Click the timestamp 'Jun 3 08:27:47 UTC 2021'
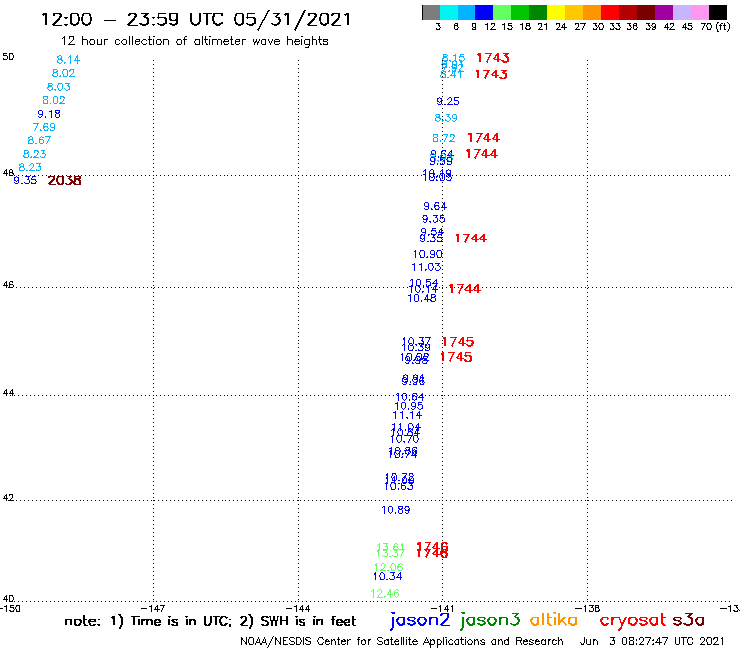Image resolution: width=740 pixels, height=650 pixels. pyautogui.click(x=652, y=641)
